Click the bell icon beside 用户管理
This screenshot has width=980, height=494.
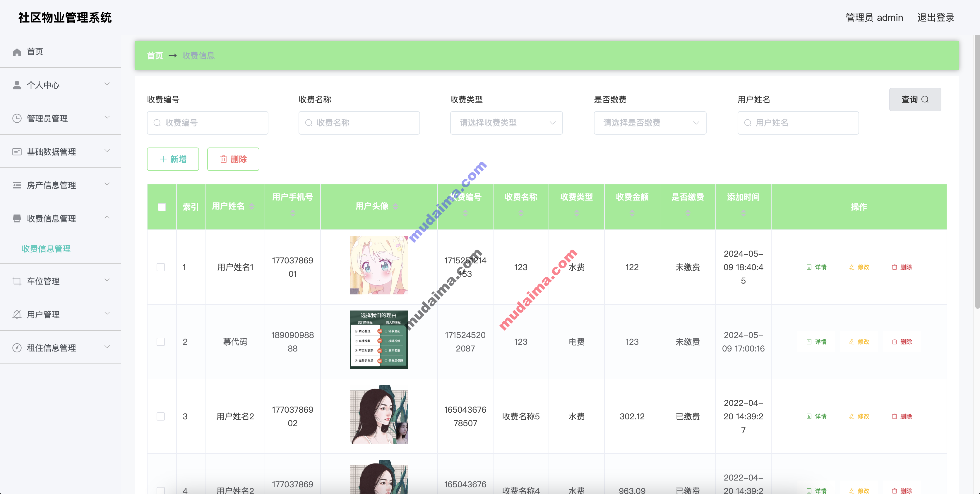[17, 315]
